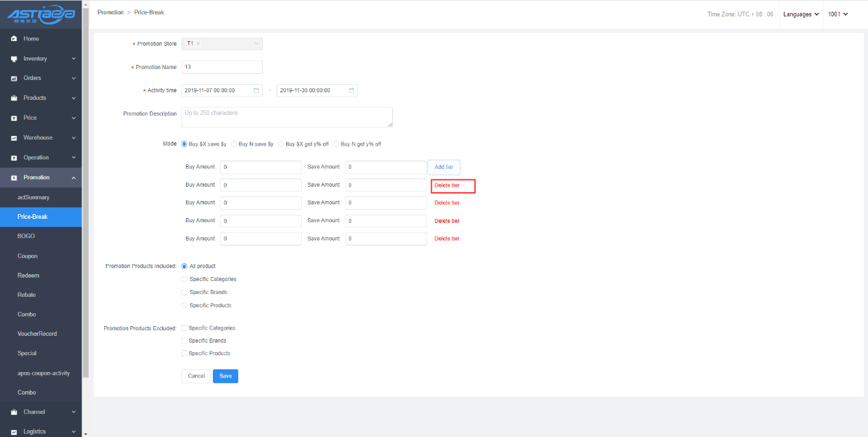
Task: Select Specific Brands under Products Included
Action: 184,293
